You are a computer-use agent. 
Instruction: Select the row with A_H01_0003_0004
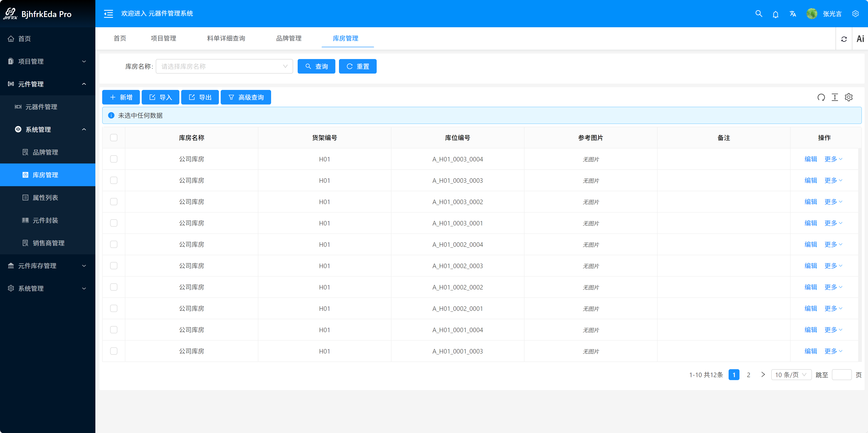(x=114, y=159)
